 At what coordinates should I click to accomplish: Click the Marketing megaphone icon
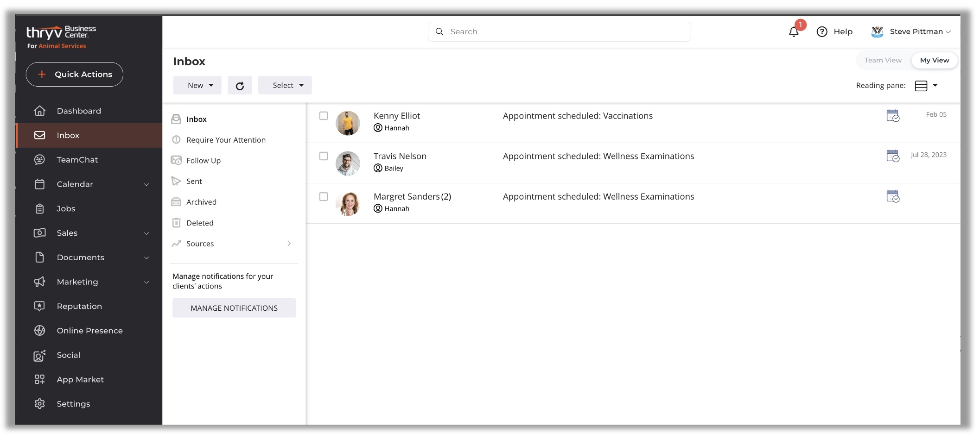tap(40, 282)
